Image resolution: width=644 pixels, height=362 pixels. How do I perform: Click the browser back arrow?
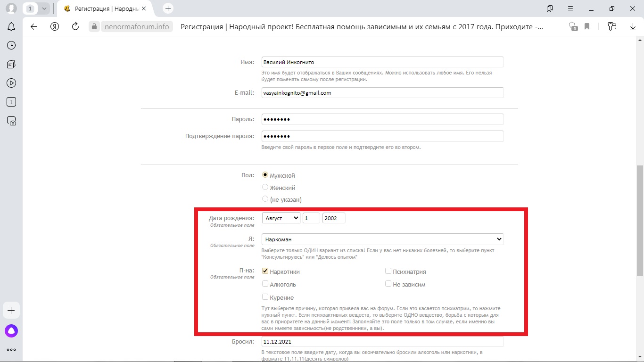(x=34, y=27)
